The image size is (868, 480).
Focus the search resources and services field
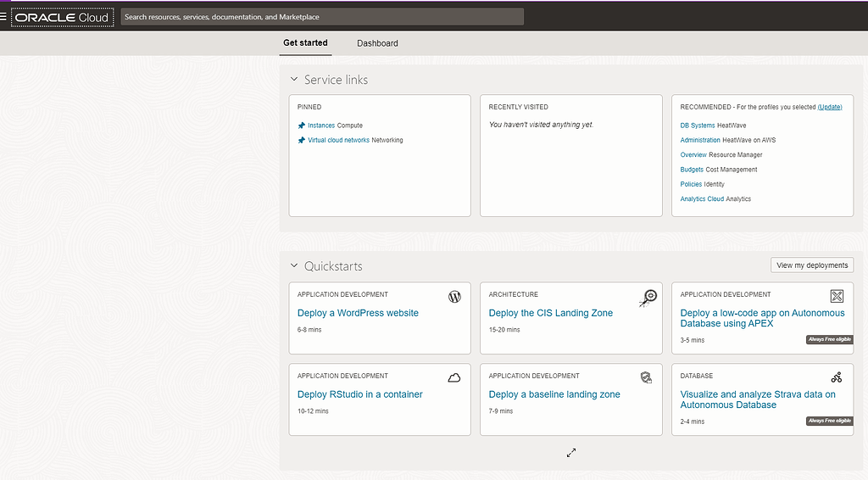click(322, 17)
